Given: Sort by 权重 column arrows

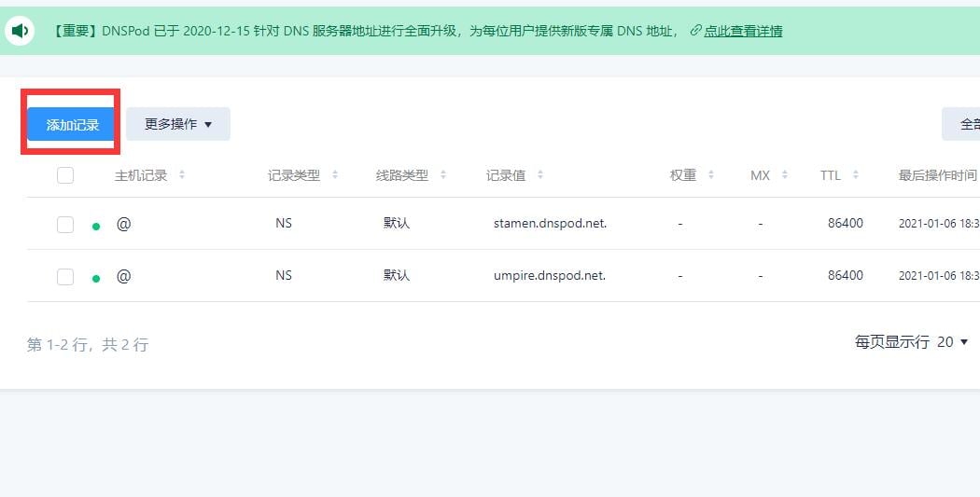Looking at the screenshot, I should [x=710, y=174].
